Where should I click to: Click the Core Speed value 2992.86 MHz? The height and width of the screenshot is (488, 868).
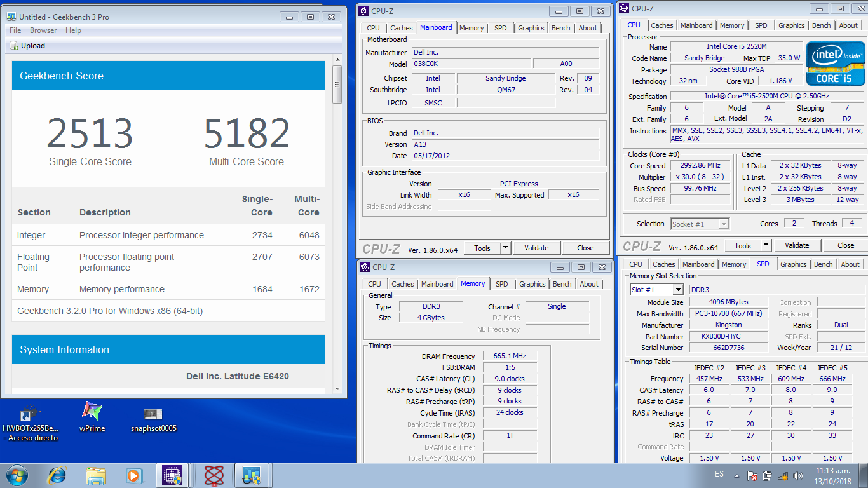point(702,165)
